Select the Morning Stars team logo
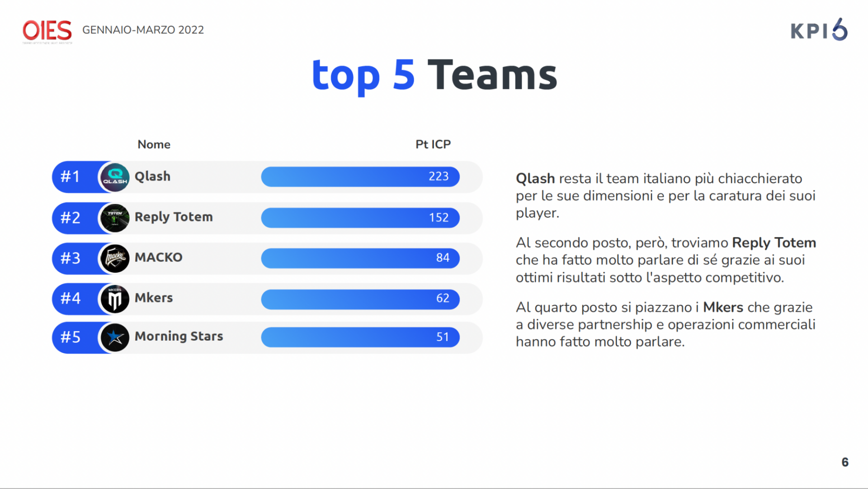The image size is (868, 489). tap(115, 337)
